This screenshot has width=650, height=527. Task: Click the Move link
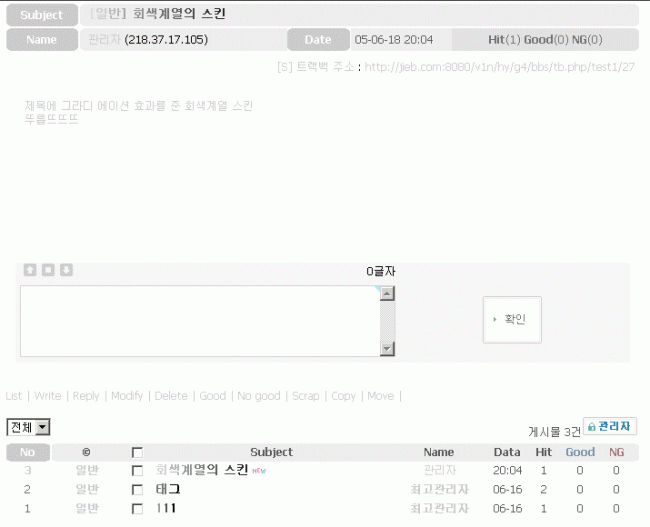pos(381,396)
